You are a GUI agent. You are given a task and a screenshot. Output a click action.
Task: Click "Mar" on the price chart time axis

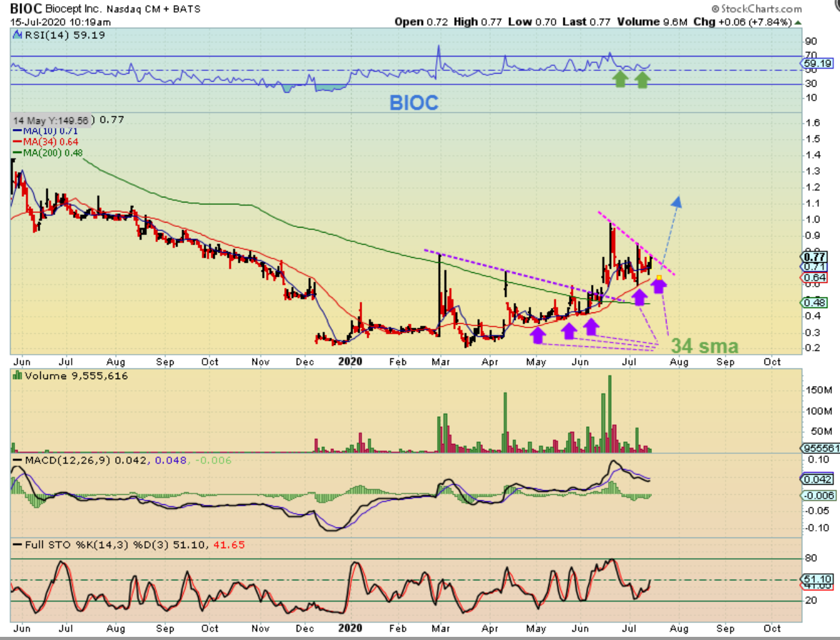pyautogui.click(x=441, y=361)
